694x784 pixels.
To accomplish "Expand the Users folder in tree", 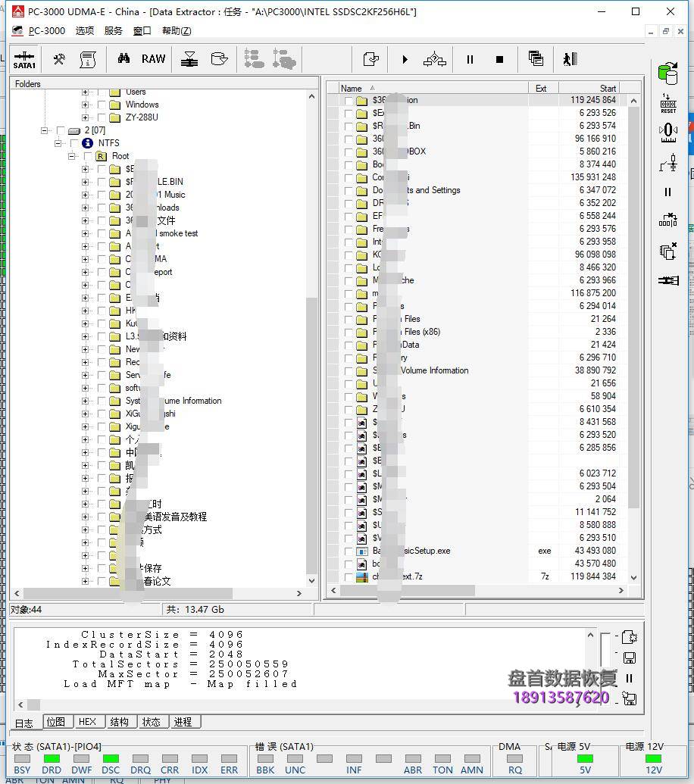I will click(85, 92).
